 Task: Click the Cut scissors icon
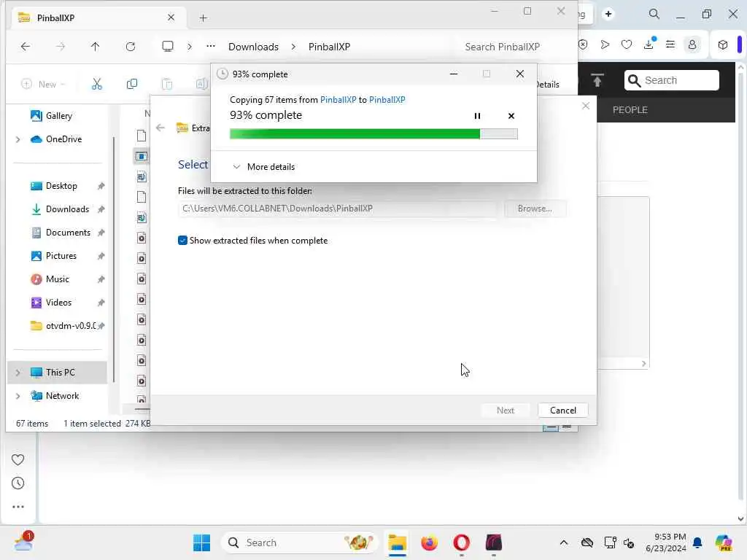coord(97,85)
